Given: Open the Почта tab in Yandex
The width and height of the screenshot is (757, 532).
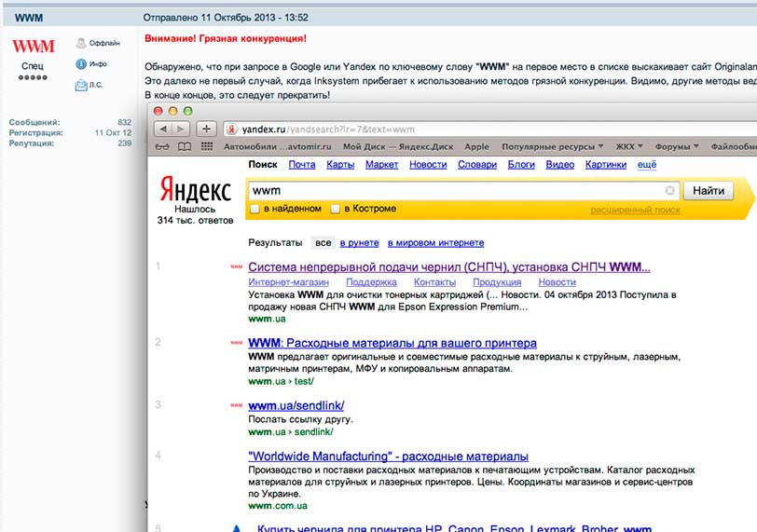Looking at the screenshot, I should (x=302, y=165).
